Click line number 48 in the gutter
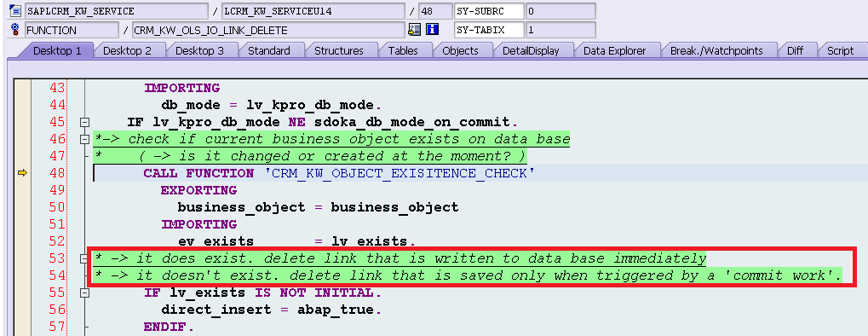Viewport: 868px width, 336px height. pyautogui.click(x=57, y=174)
